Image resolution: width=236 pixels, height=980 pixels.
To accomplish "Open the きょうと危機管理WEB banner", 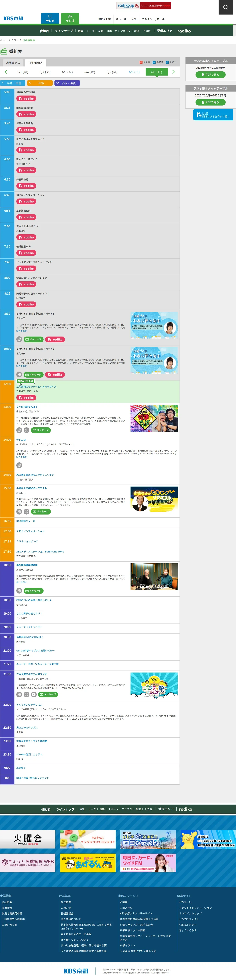I will [28, 863].
